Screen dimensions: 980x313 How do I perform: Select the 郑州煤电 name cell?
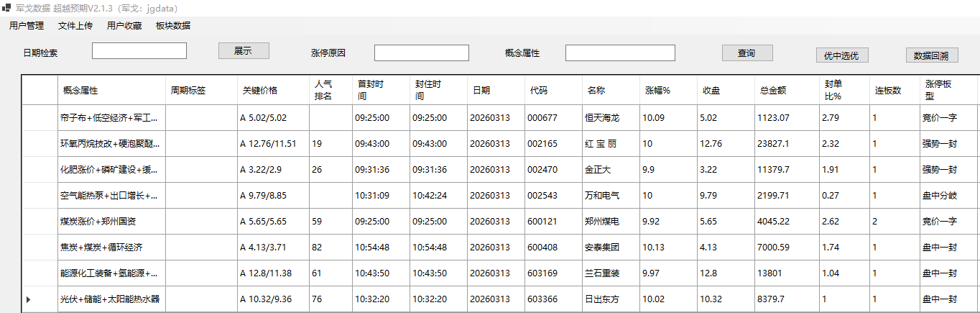point(611,222)
